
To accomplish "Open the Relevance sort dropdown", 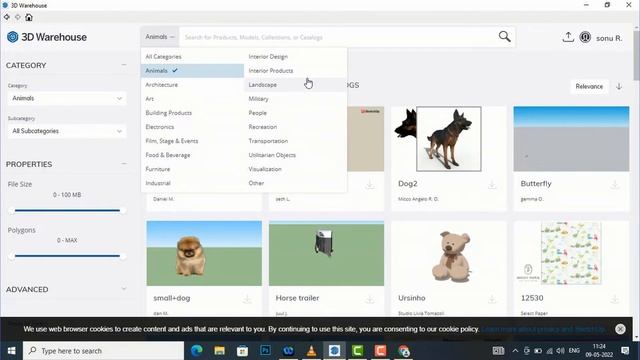I will 589,87.
